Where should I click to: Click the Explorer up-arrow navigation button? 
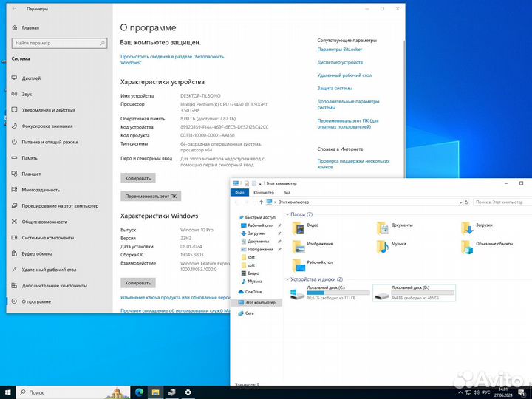[x=261, y=202]
